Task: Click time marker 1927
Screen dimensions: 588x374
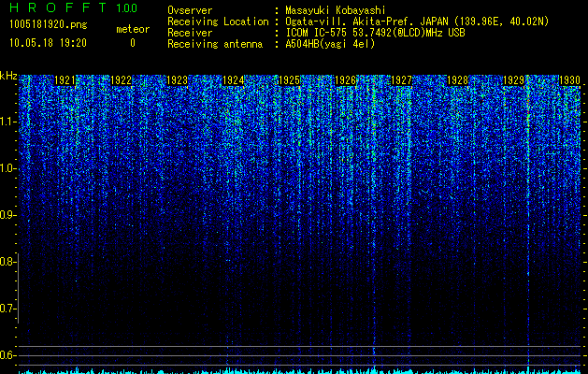Action: tap(402, 80)
